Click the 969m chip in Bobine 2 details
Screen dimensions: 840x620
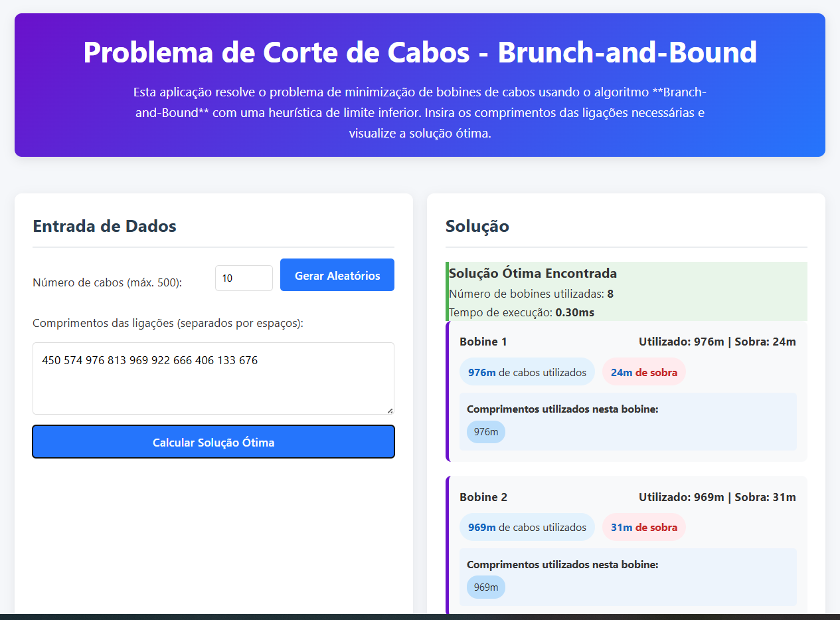[x=485, y=587]
